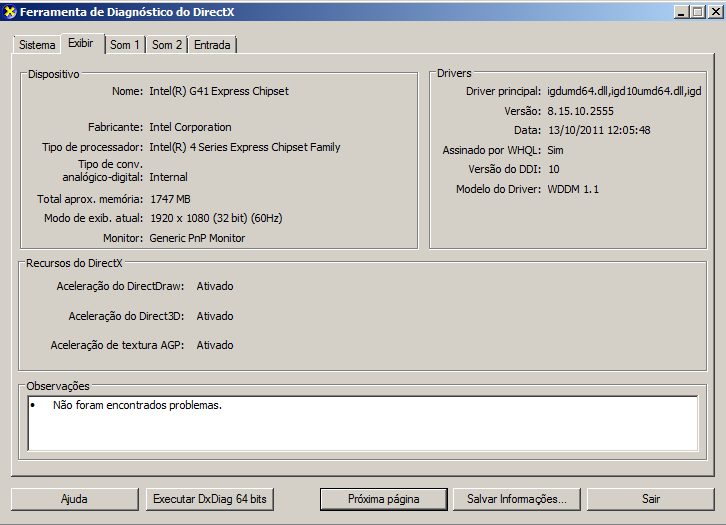Exit using the Sair button

point(651,499)
